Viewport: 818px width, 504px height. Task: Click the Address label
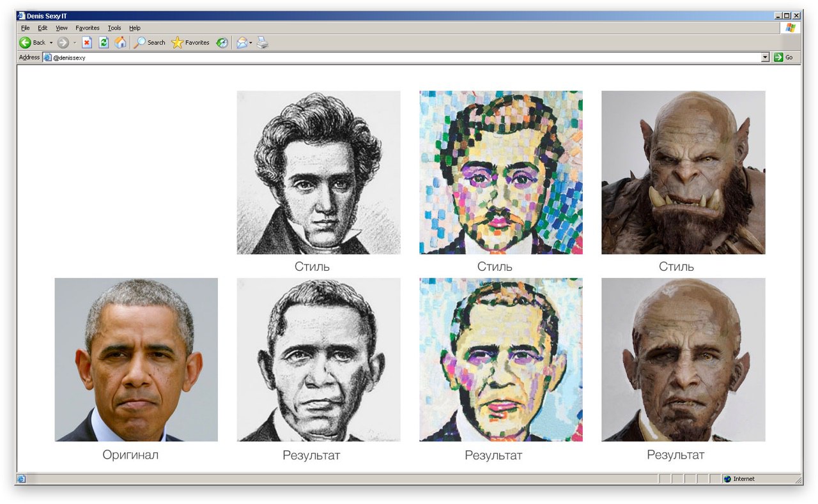coord(29,57)
